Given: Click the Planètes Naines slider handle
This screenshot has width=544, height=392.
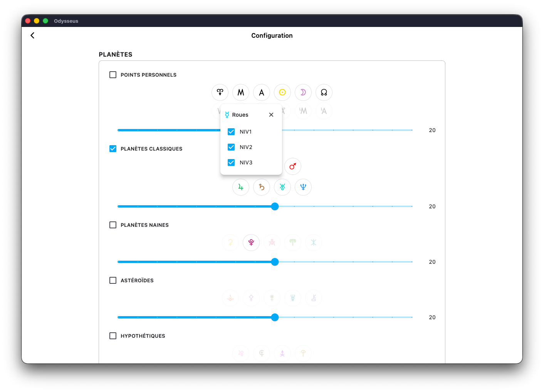Looking at the screenshot, I should coord(275,262).
